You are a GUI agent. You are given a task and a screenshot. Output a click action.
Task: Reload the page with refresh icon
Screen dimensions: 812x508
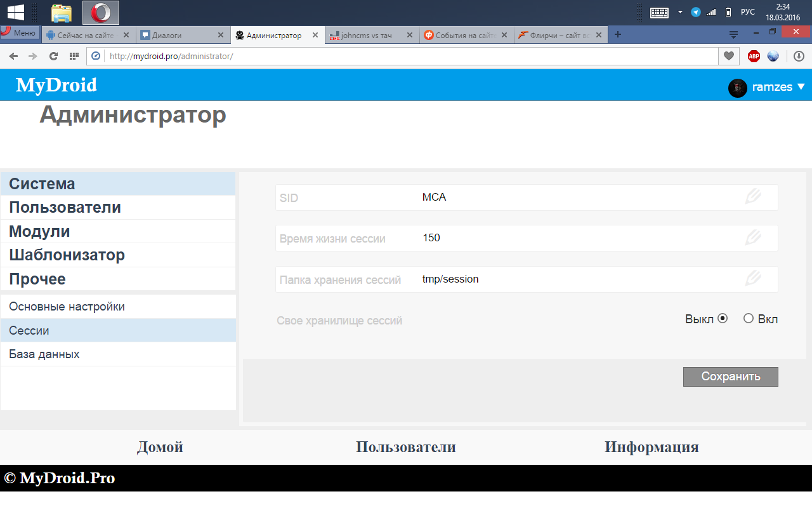point(53,57)
